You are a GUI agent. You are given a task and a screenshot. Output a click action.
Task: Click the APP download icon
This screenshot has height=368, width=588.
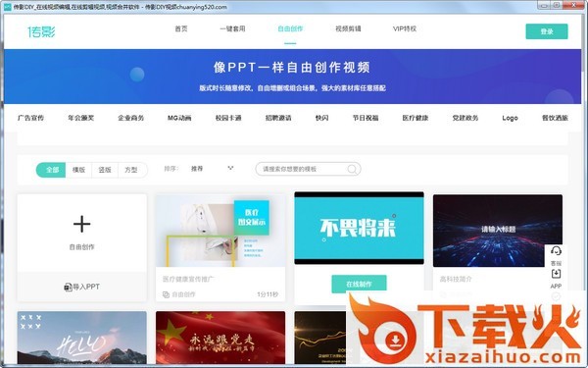(x=556, y=274)
